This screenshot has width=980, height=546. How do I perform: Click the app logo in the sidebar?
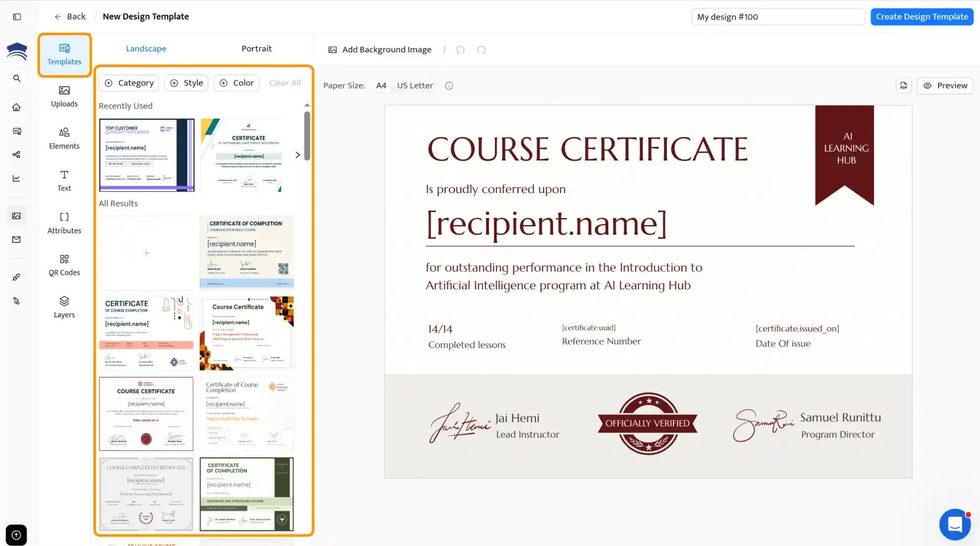[x=17, y=51]
